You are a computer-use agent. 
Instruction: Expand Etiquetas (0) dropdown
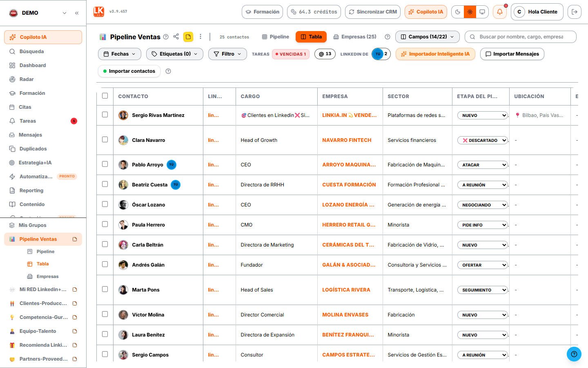point(175,54)
